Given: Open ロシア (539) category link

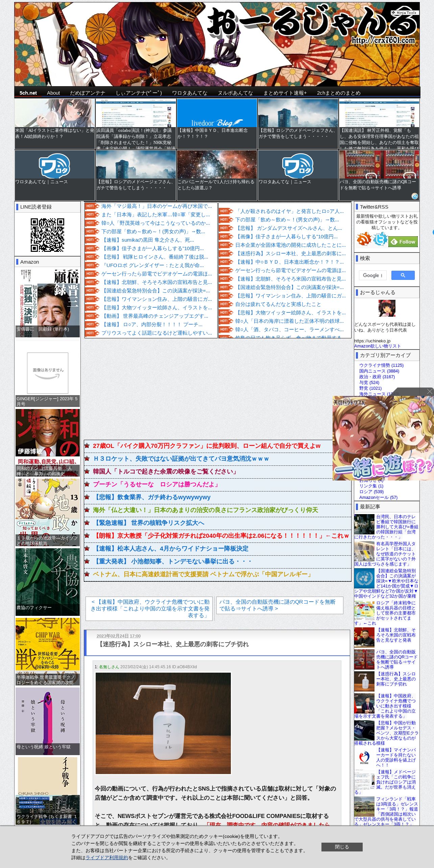Looking at the screenshot, I should [371, 491].
